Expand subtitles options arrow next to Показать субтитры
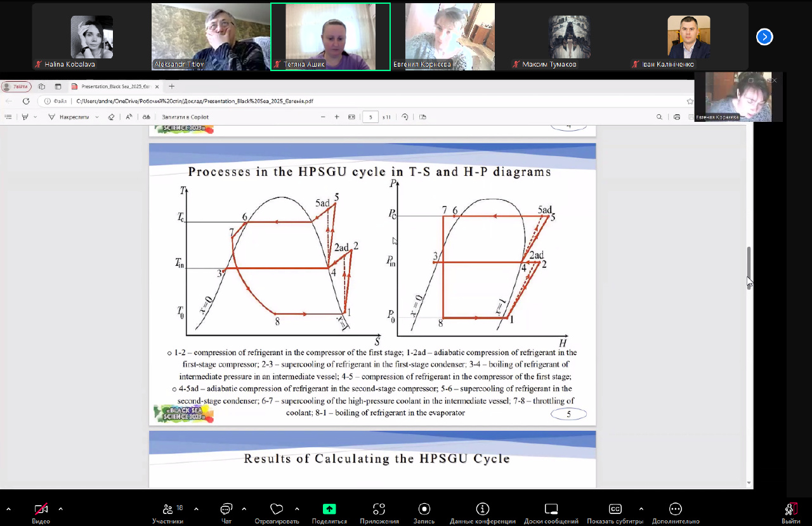Viewport: 812px width, 526px height. [641, 509]
